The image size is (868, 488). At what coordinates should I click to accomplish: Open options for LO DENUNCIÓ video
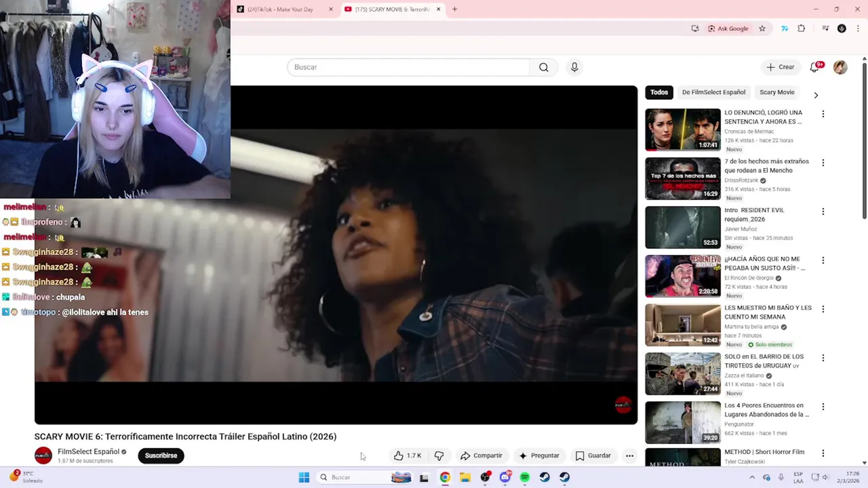tap(823, 114)
